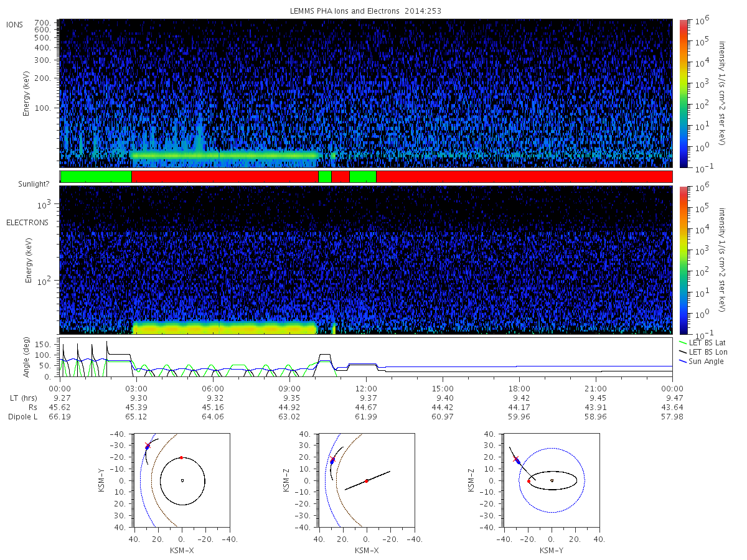The width and height of the screenshot is (747, 560).
Task: Click the red X marker in KSM-Y/KSM-Z plot
Action: click(x=515, y=459)
